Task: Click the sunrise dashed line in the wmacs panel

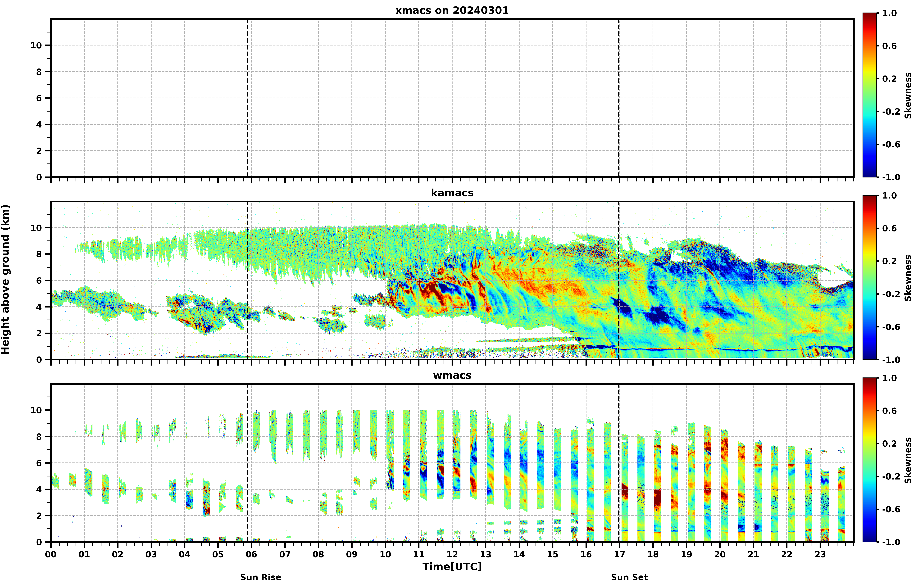Action: (x=247, y=463)
